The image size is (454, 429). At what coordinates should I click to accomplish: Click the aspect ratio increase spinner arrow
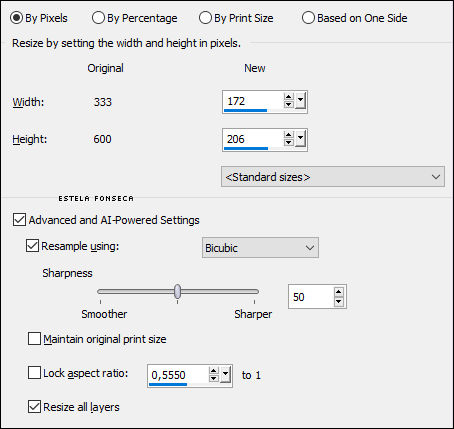(x=214, y=371)
